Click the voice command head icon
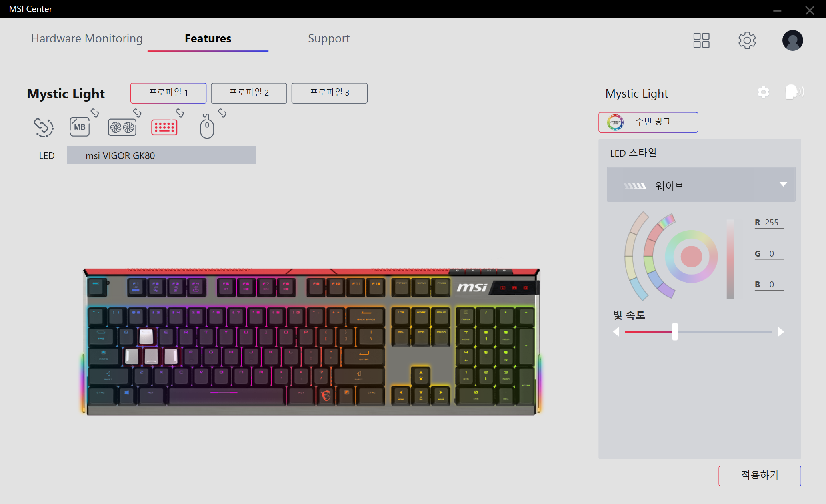 point(794,92)
